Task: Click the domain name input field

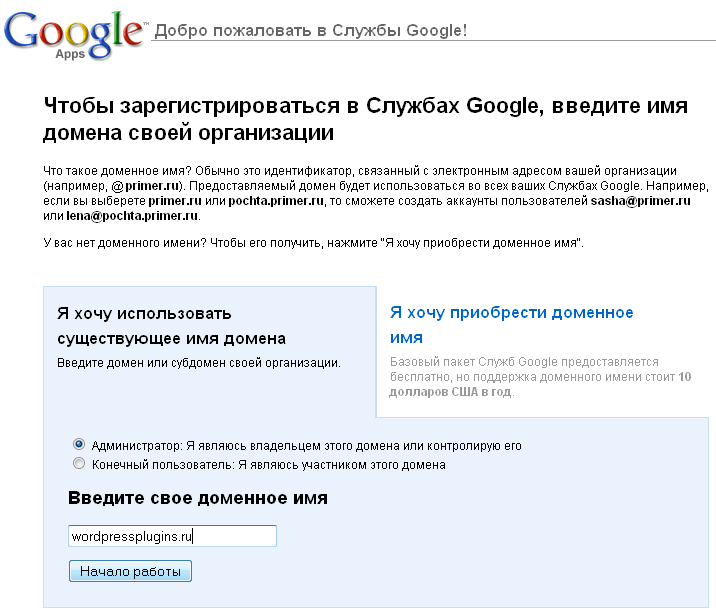Action: tap(172, 537)
